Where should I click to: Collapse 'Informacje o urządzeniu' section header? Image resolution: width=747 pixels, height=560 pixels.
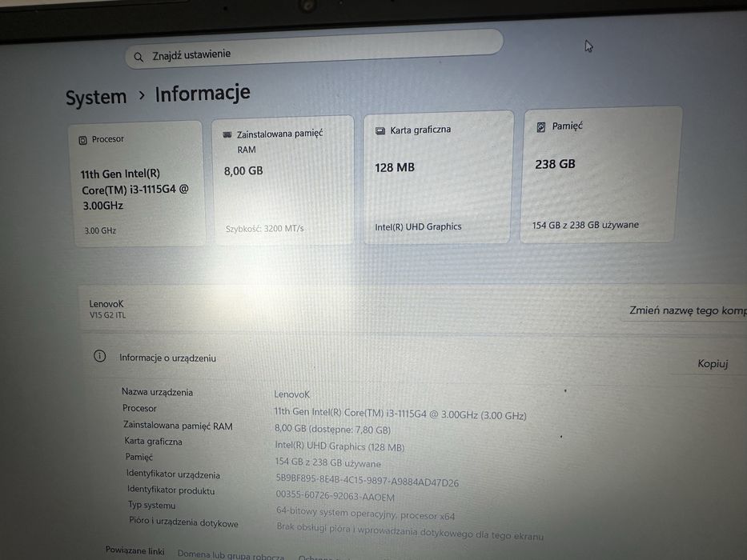point(415,359)
